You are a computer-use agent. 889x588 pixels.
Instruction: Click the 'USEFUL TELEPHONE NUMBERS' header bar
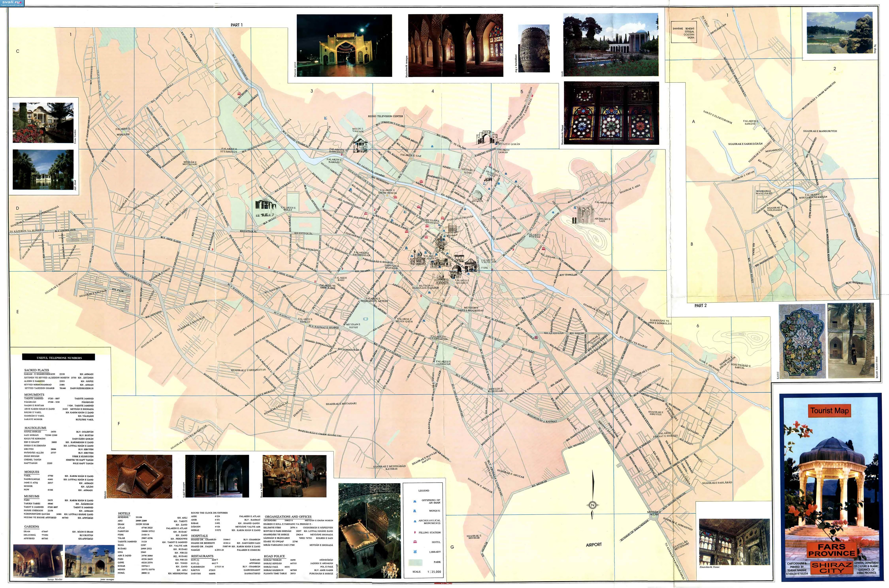(58, 357)
